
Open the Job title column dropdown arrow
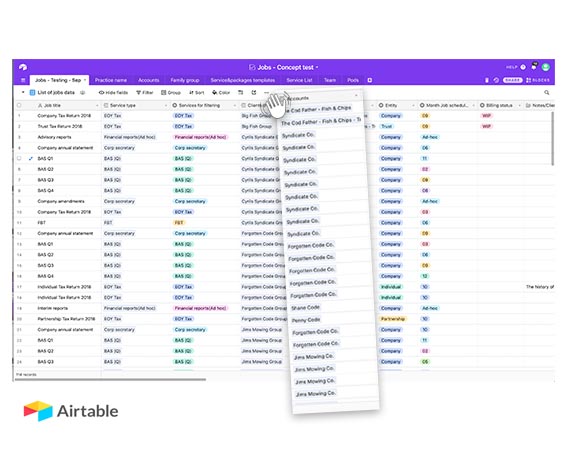coord(97,106)
